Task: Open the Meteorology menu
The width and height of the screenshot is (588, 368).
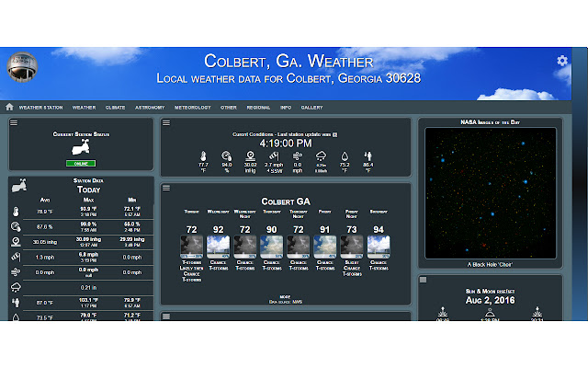Action: tap(192, 108)
